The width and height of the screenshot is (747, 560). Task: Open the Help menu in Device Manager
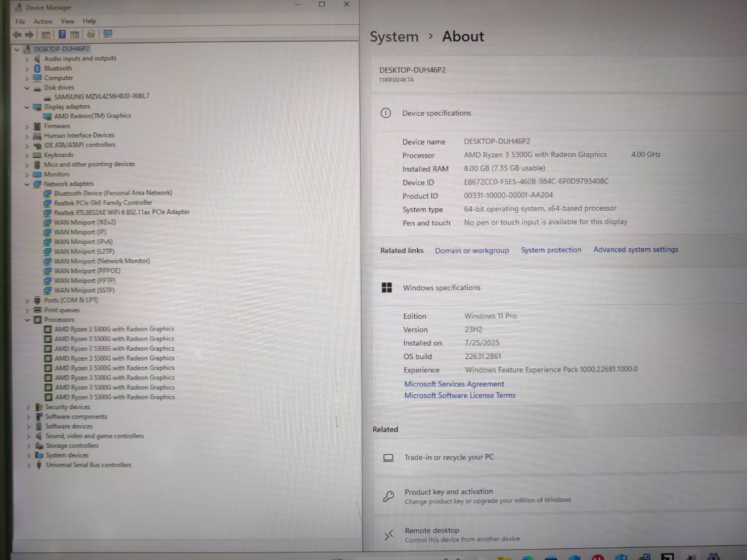(89, 21)
